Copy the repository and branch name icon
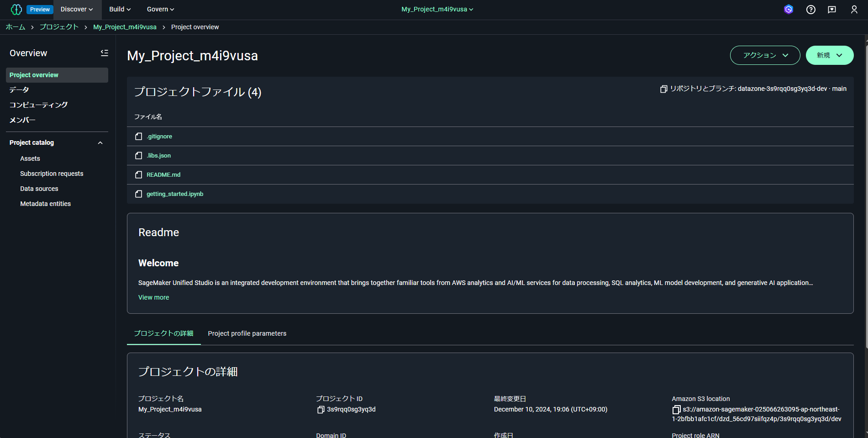868x438 pixels. point(664,89)
